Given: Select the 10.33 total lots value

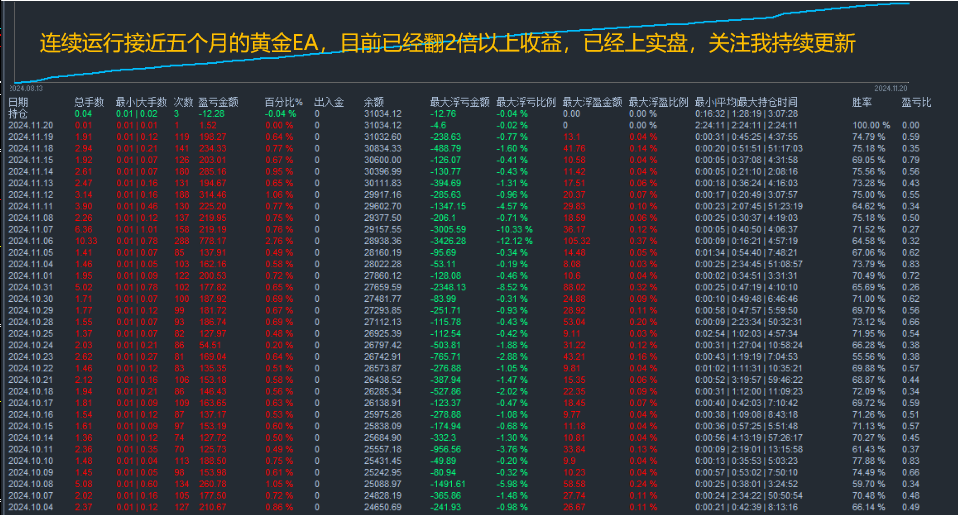Looking at the screenshot, I should [x=86, y=241].
